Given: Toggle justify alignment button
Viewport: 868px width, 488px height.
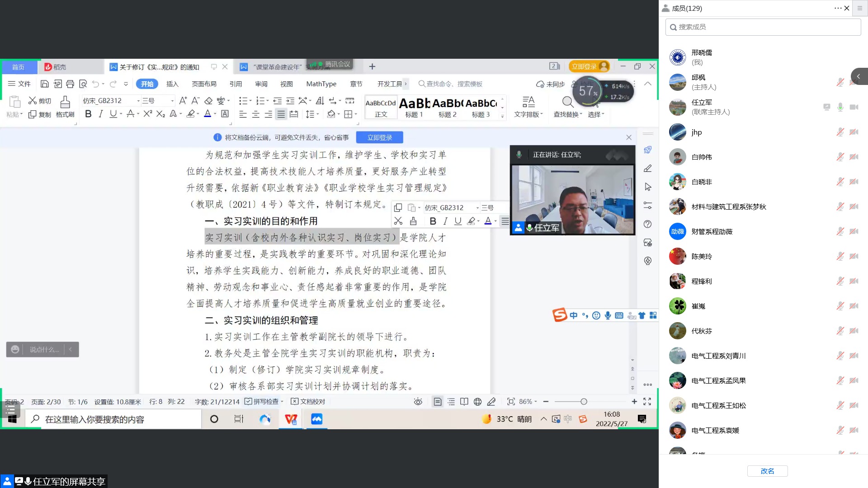Looking at the screenshot, I should (281, 114).
